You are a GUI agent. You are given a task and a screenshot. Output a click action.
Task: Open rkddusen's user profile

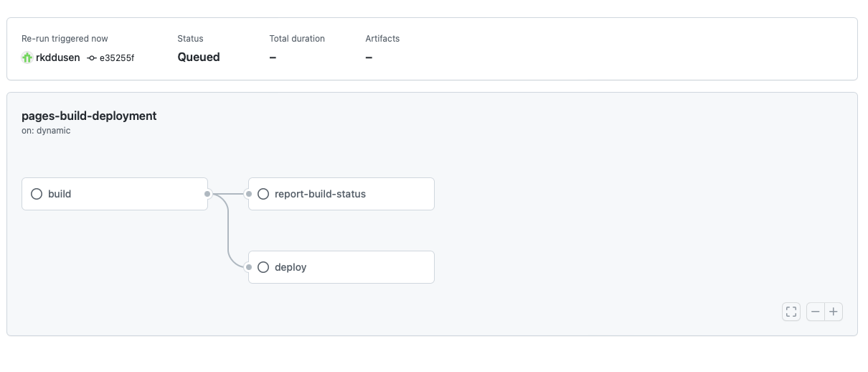coord(58,57)
